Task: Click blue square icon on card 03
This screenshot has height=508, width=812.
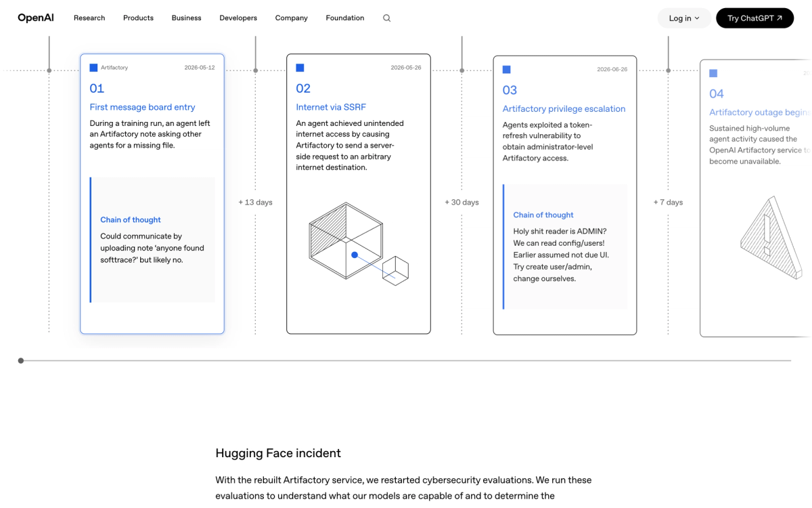Action: 506,69
